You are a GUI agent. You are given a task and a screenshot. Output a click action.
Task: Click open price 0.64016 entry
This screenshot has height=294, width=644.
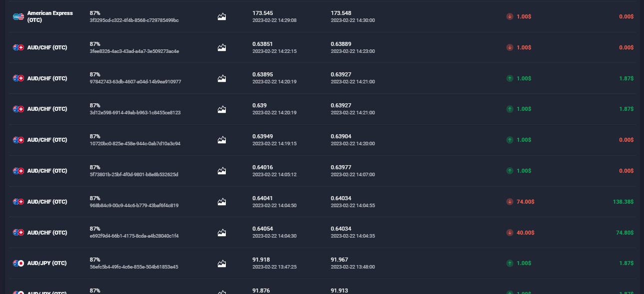click(263, 167)
